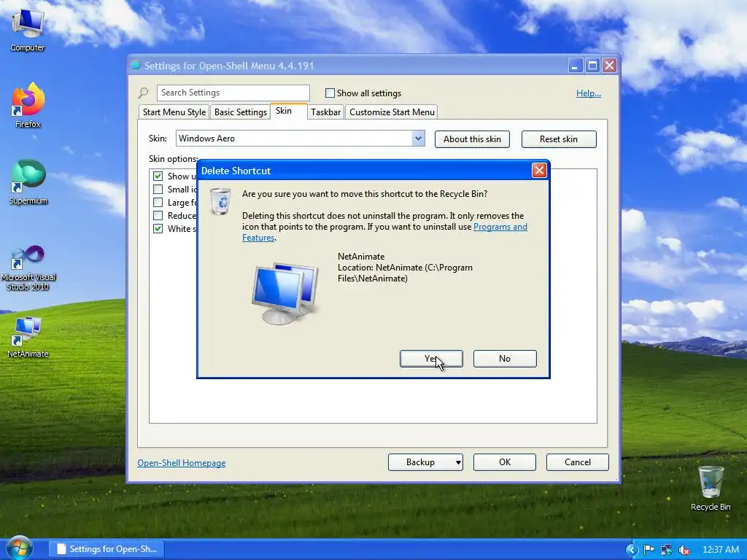Enable the 'Small ic...' skin option
The image size is (747, 560).
click(158, 190)
